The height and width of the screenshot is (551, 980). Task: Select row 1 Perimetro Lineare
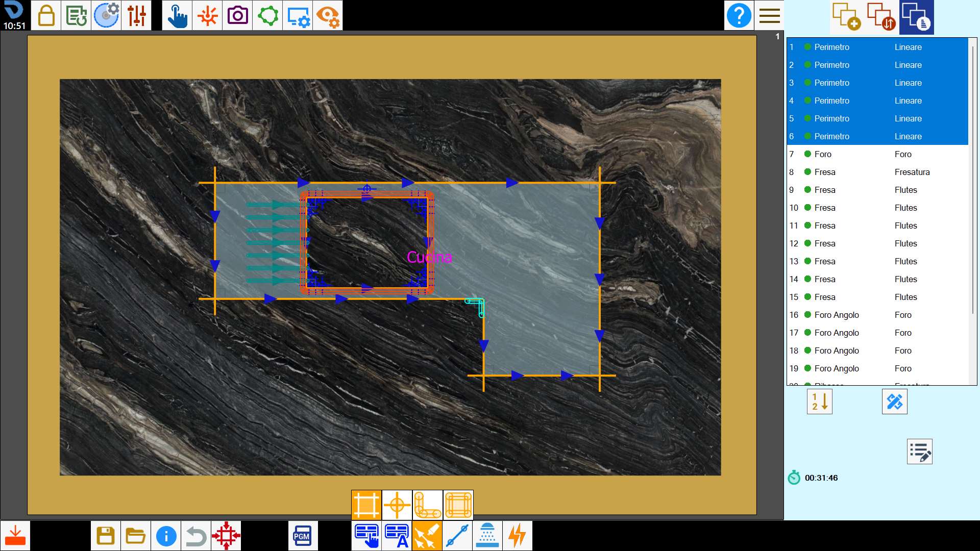click(x=877, y=47)
